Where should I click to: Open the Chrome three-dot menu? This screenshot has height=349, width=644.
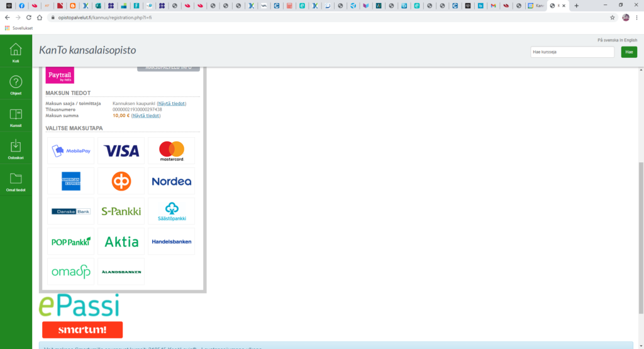click(x=637, y=18)
